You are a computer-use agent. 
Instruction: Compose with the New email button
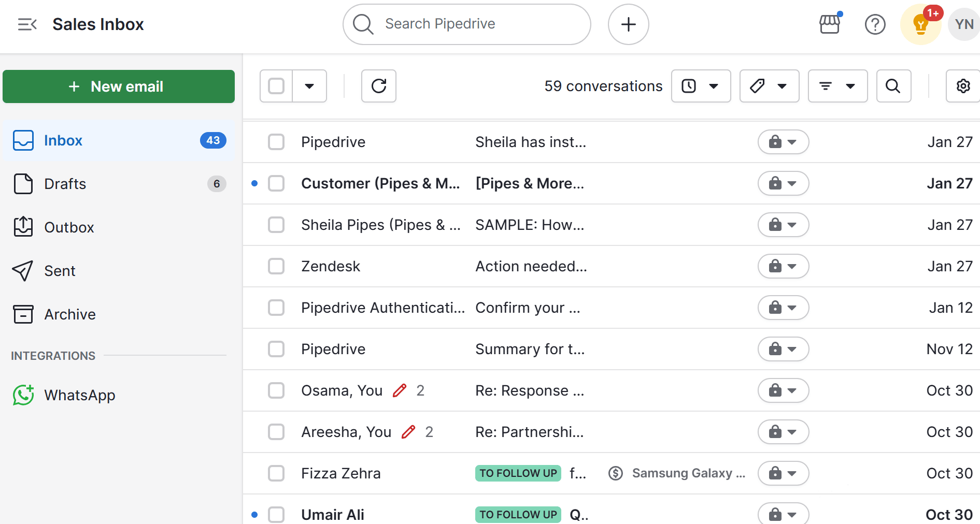[119, 86]
